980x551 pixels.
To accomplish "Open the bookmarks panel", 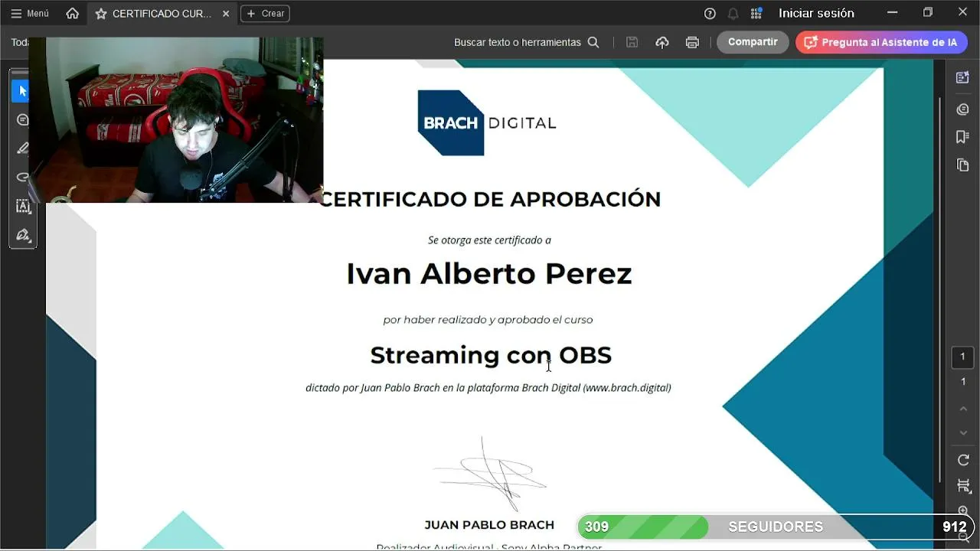I will (x=962, y=137).
